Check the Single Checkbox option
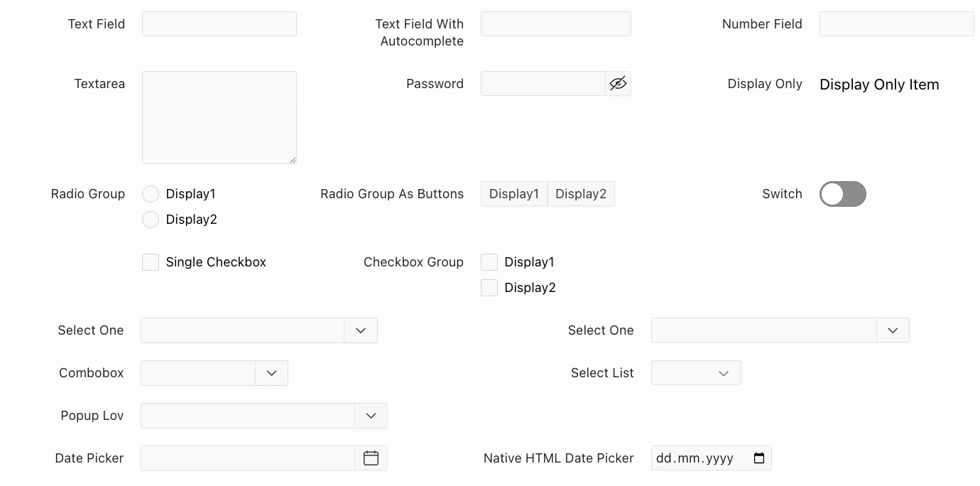The width and height of the screenshot is (980, 486). coord(151,262)
